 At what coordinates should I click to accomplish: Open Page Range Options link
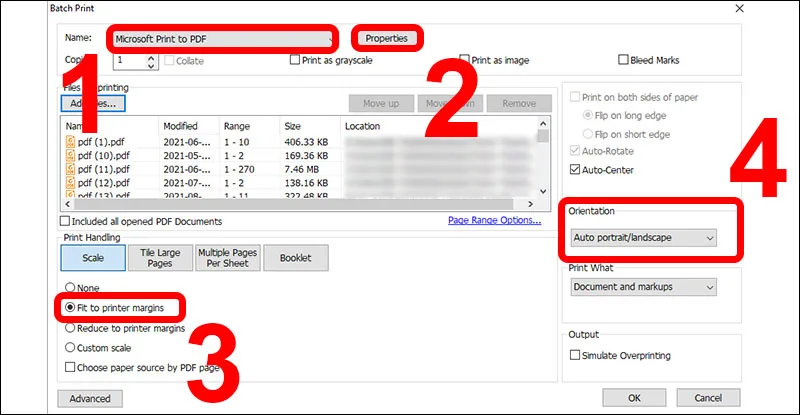494,220
